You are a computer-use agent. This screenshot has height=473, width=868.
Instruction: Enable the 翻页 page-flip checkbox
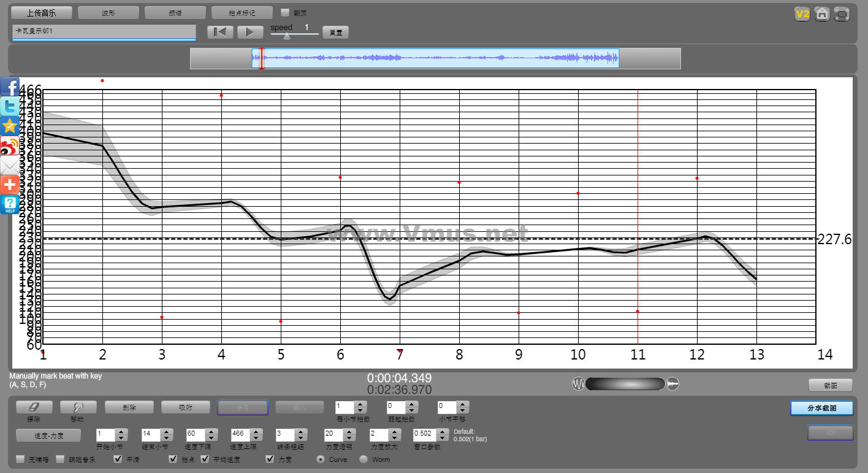(x=285, y=12)
